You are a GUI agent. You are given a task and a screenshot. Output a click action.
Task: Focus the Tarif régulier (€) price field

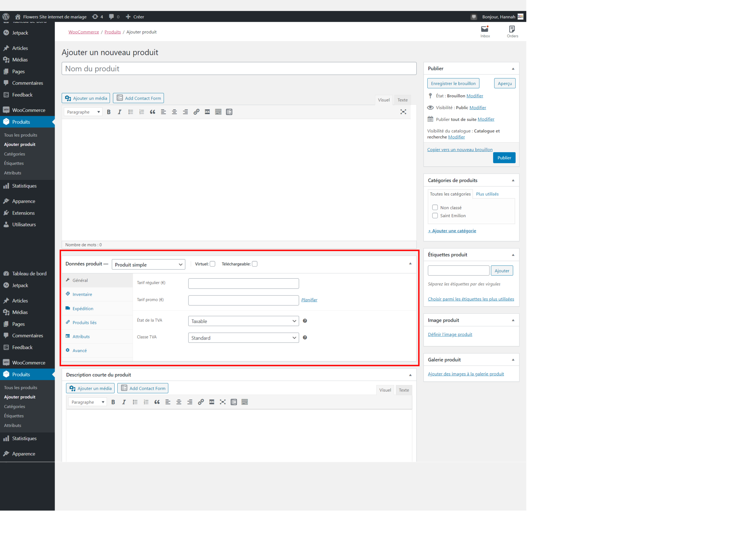click(243, 283)
